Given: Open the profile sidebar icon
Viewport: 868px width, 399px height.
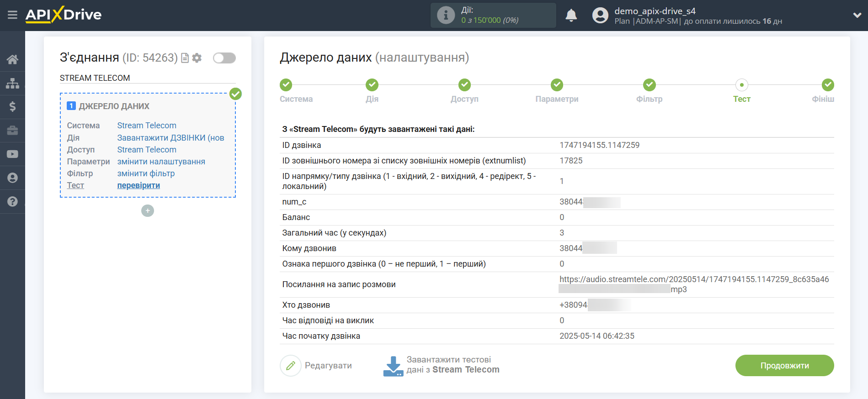Looking at the screenshot, I should click(x=12, y=178).
